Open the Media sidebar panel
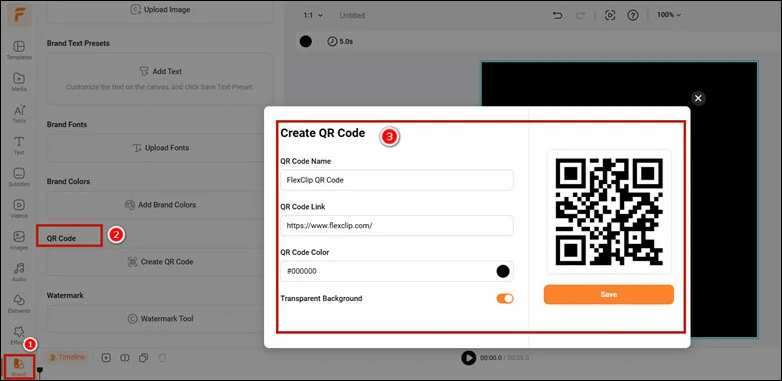This screenshot has height=381, width=782. tap(19, 82)
